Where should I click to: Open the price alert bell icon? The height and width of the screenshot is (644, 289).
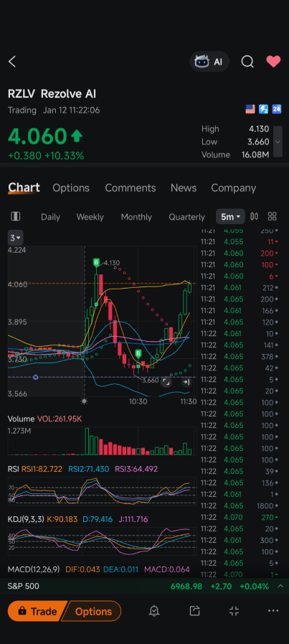[x=154, y=611]
